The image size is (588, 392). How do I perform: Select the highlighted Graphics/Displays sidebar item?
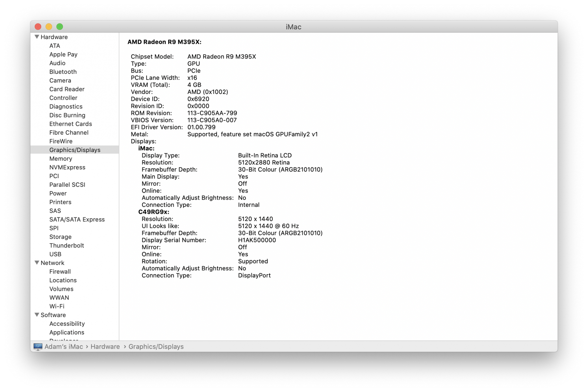(x=75, y=150)
